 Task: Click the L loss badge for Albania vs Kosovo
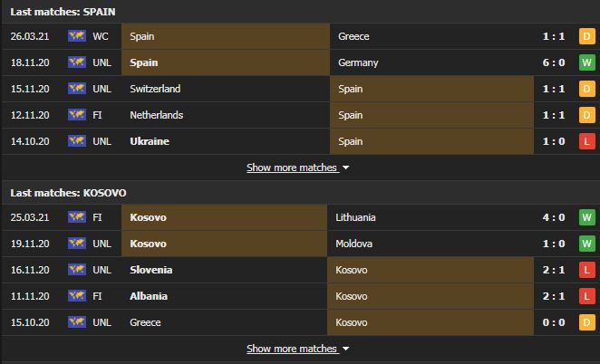587,296
